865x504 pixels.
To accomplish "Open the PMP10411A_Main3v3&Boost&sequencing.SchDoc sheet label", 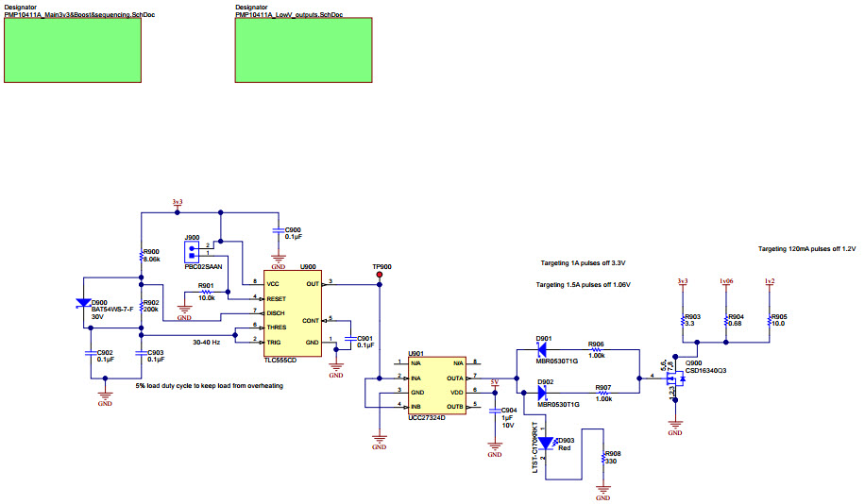I will point(80,16).
